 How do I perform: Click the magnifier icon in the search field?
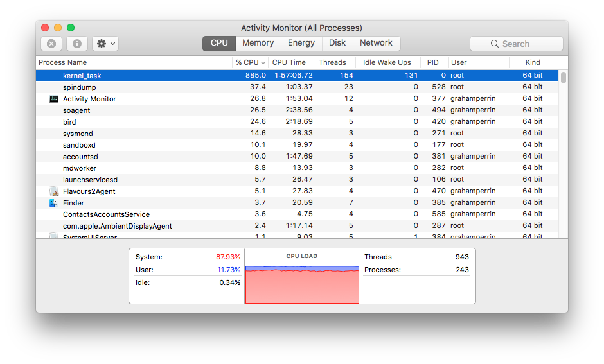(495, 44)
